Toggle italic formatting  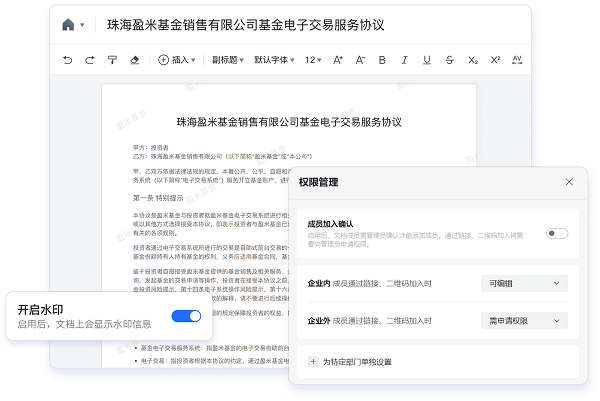click(404, 60)
